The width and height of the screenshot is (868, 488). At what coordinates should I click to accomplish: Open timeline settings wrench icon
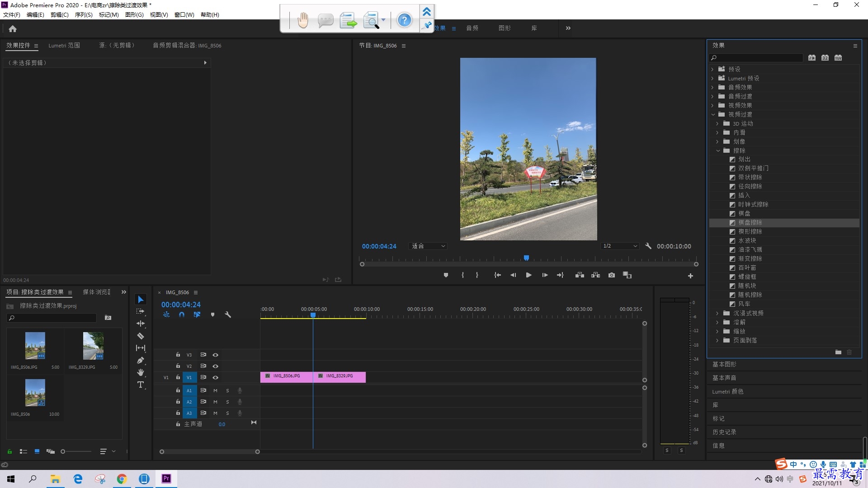click(228, 314)
